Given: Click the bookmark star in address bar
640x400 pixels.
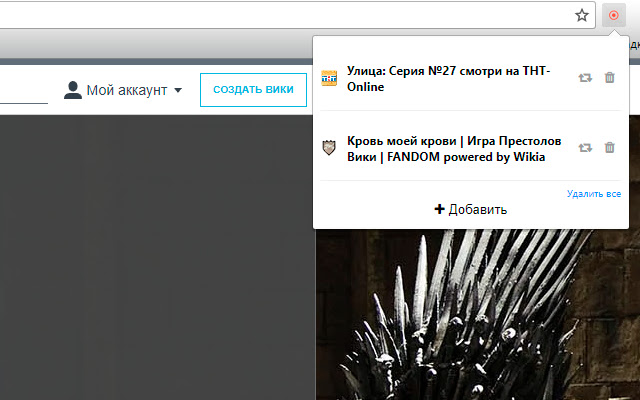Looking at the screenshot, I should [x=582, y=16].
